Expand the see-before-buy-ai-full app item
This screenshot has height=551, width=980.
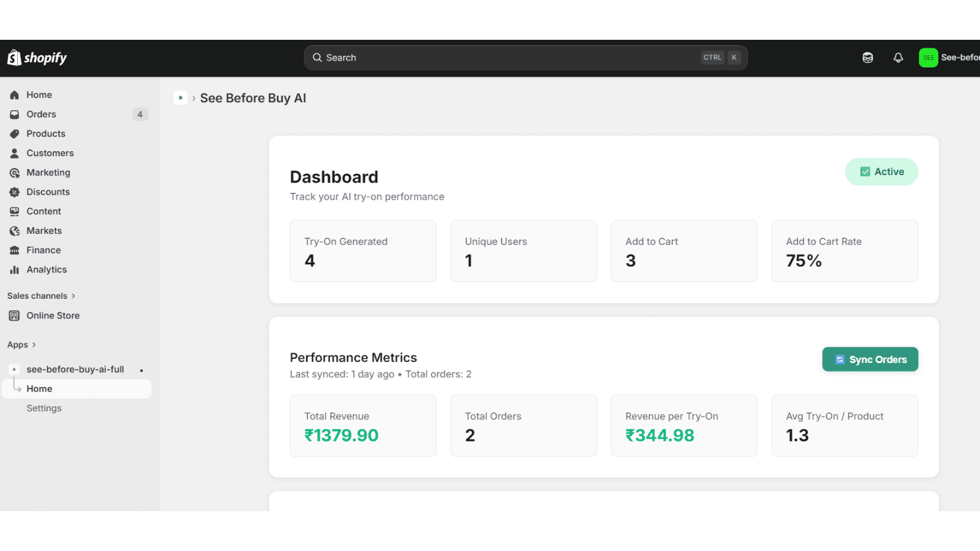(77, 370)
